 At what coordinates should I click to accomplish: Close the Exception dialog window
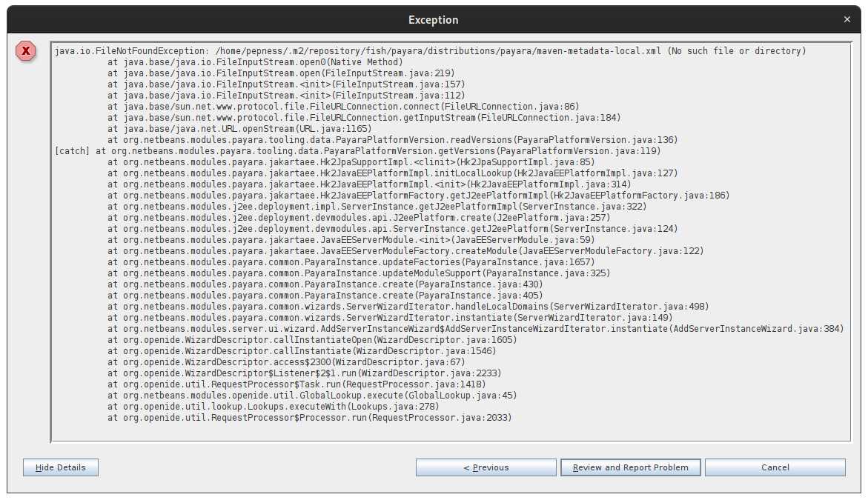click(847, 19)
